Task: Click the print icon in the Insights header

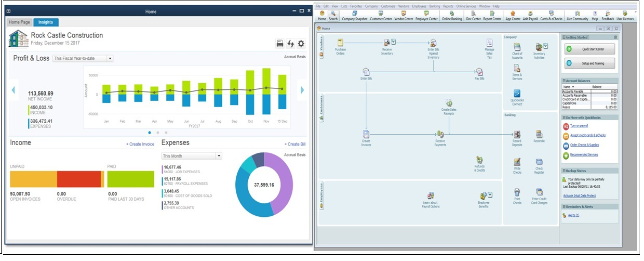Action: 280,44
